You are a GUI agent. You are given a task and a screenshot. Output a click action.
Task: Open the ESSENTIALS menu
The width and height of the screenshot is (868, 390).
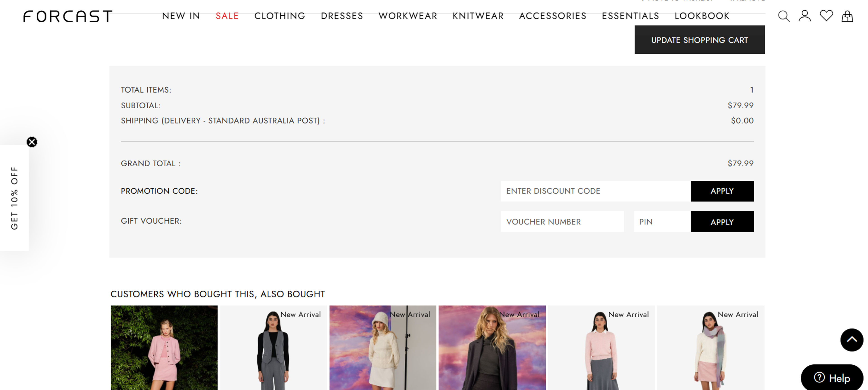tap(630, 16)
